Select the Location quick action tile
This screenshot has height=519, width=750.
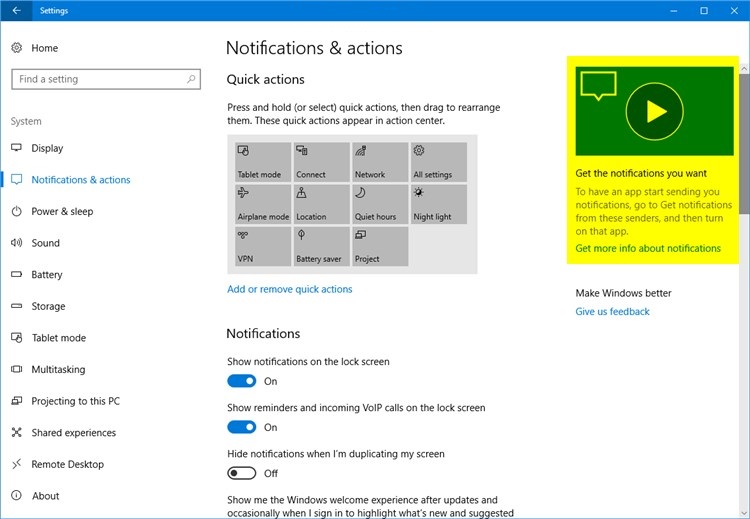click(x=321, y=204)
